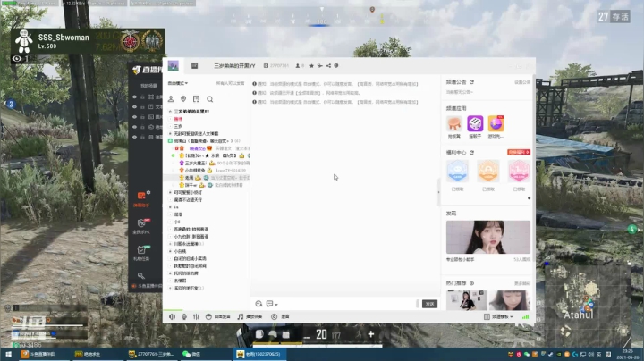Click the user icon above the channel tree
The image size is (644, 361).
tap(171, 99)
